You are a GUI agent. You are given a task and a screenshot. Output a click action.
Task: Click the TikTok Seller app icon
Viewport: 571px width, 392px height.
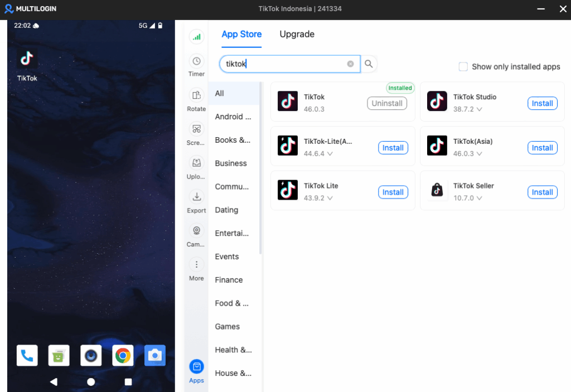[x=437, y=190]
